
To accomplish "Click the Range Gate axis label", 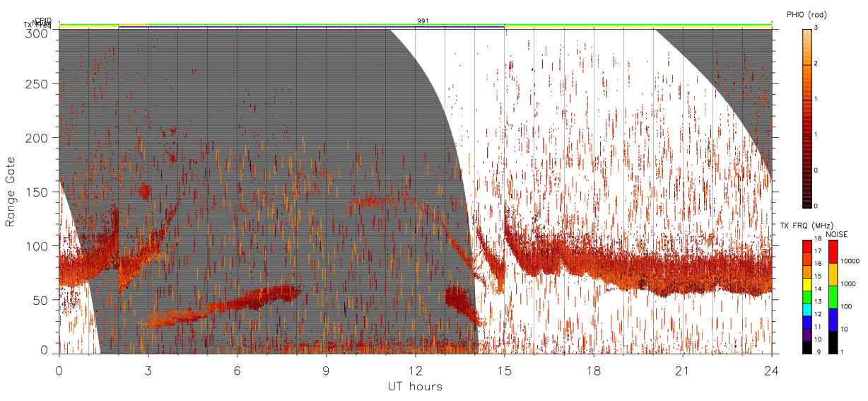I will tap(11, 192).
